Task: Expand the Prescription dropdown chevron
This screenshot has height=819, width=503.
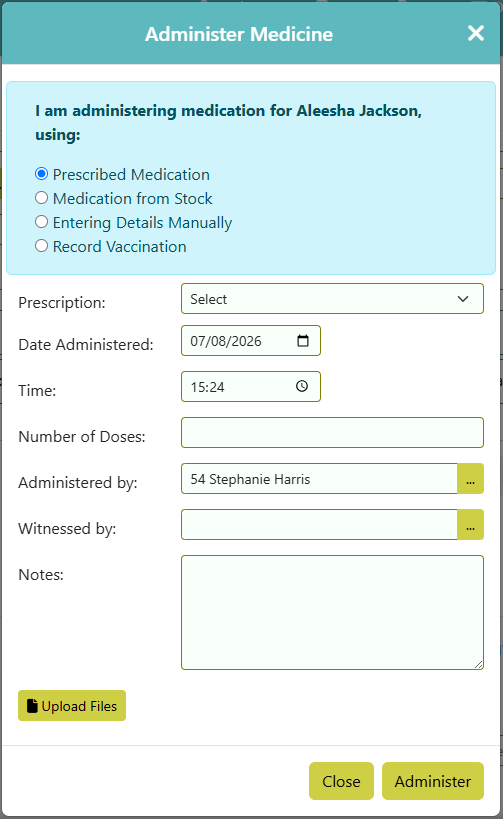Action: [x=463, y=299]
